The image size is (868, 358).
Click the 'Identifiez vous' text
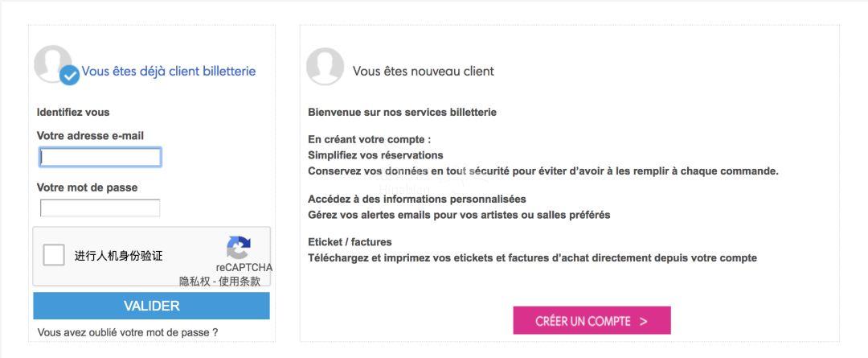click(73, 112)
